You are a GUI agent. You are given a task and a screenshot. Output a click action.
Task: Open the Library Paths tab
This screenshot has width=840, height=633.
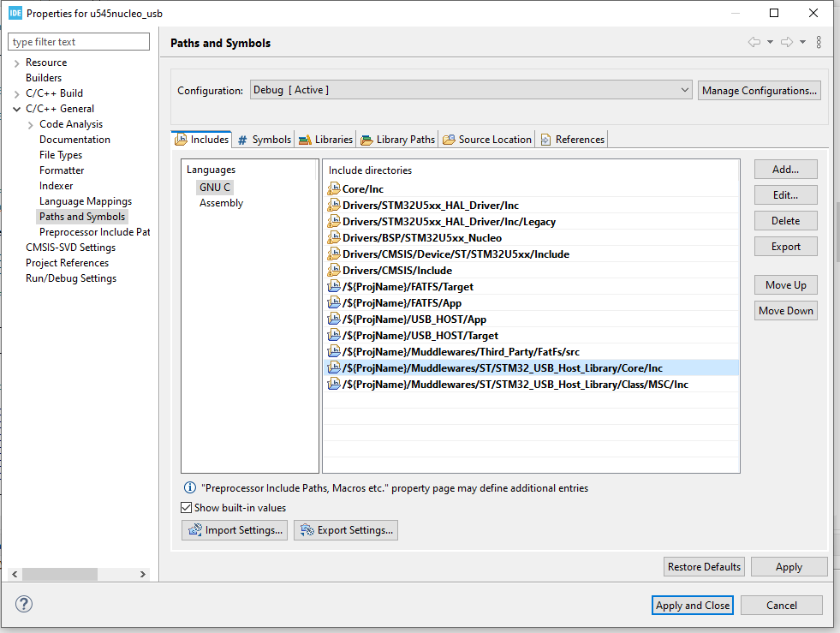point(398,140)
